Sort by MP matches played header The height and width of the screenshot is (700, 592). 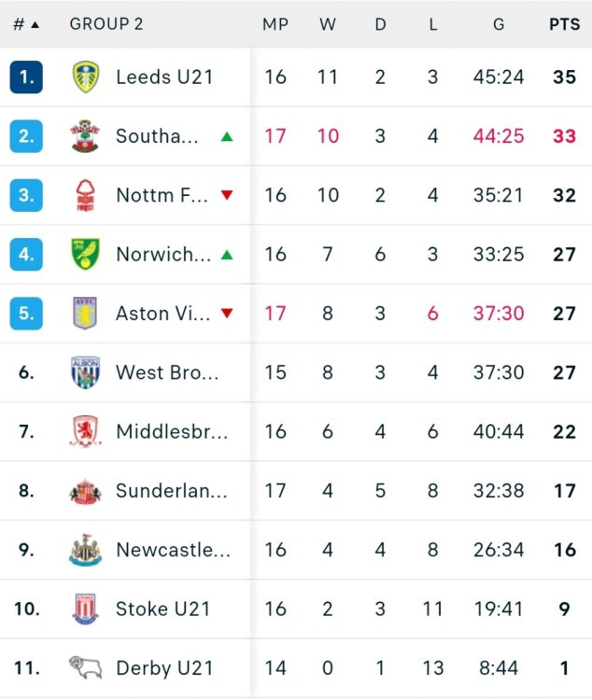pyautogui.click(x=275, y=24)
